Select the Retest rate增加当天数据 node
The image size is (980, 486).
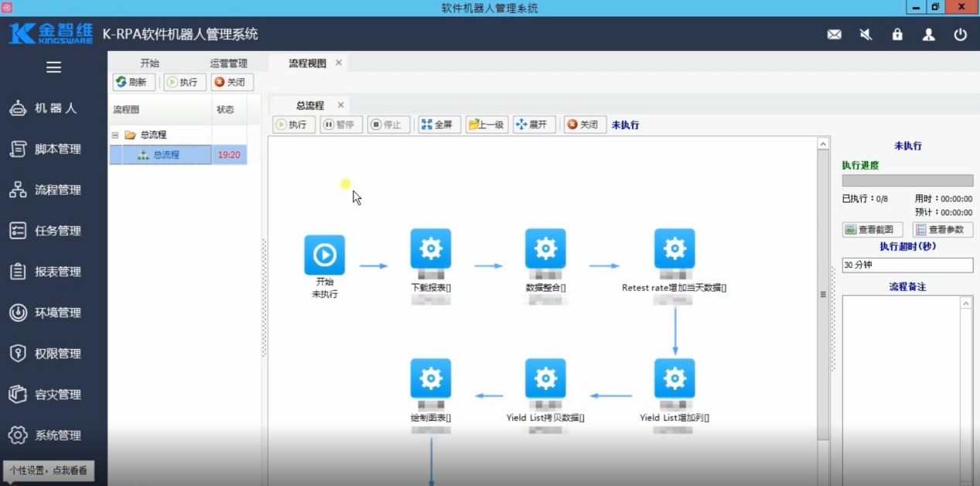click(674, 248)
